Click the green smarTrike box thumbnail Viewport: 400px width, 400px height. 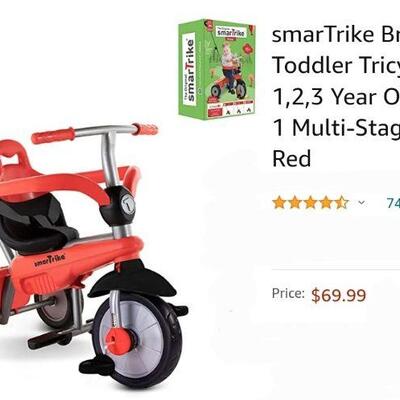tap(217, 69)
